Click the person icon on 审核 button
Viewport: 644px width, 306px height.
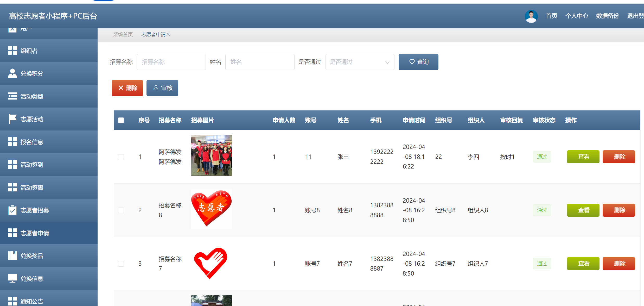click(x=156, y=88)
